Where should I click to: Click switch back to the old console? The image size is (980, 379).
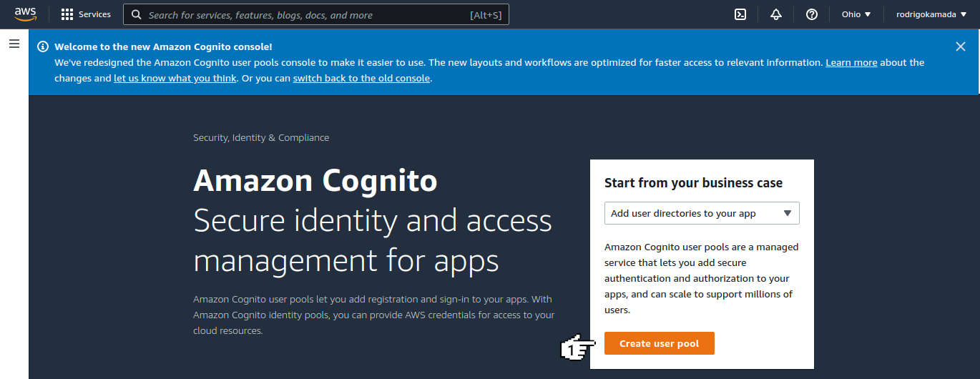click(x=362, y=78)
